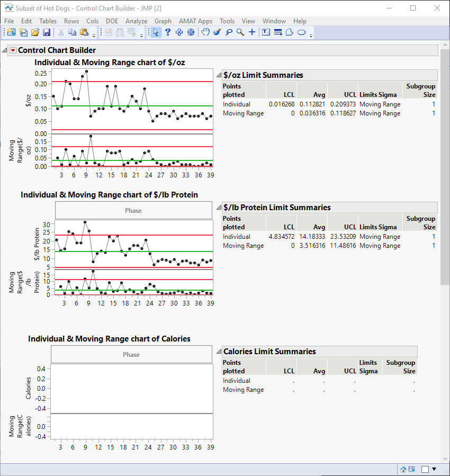450x476 pixels.
Task: Collapse the $/oz Limit Summaries panel
Action: point(220,75)
